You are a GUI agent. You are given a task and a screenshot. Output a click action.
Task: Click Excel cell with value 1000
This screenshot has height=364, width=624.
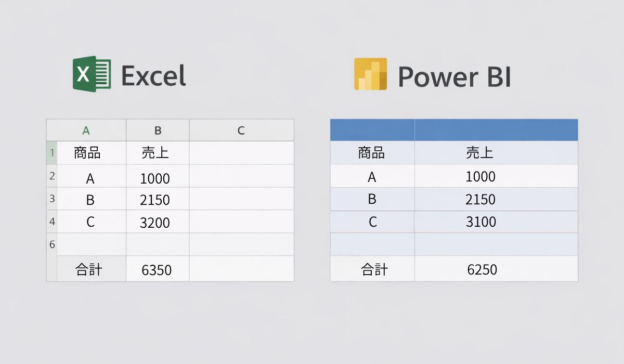click(158, 176)
